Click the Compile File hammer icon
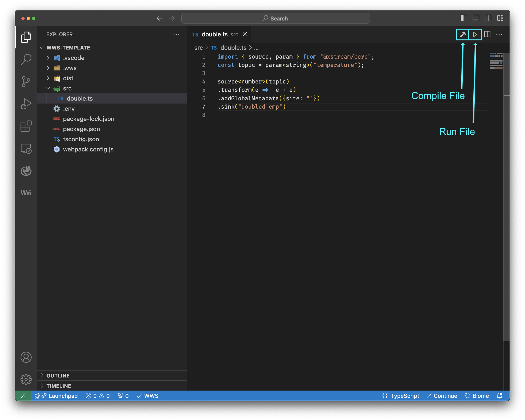This screenshot has width=525, height=420. click(463, 35)
